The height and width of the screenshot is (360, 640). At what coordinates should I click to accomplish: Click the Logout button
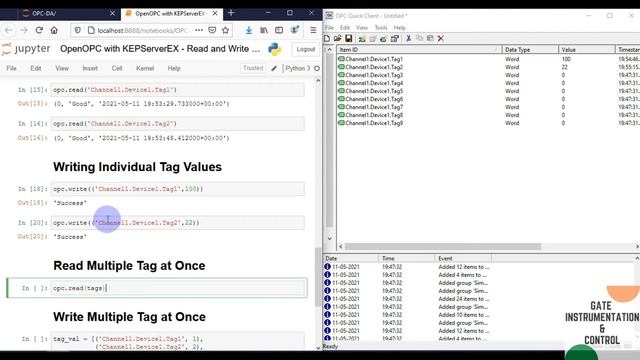pos(306,49)
